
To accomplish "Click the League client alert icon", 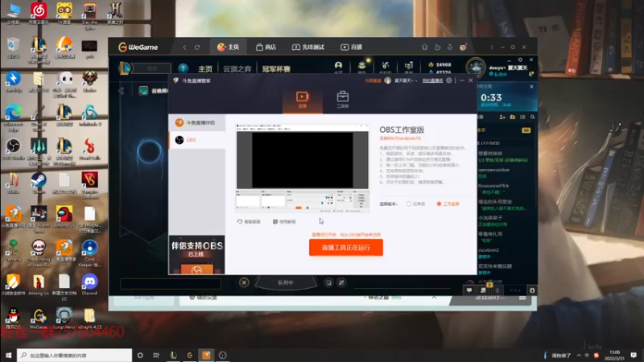I will [184, 68].
